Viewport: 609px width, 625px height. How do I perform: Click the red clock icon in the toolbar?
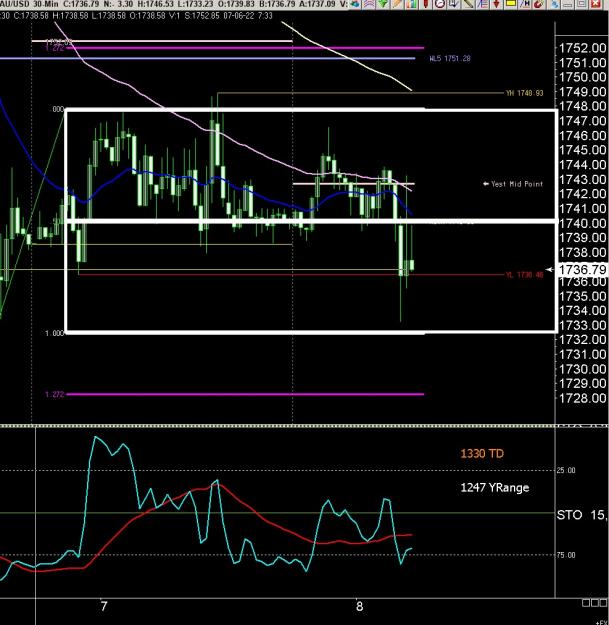point(440,3)
